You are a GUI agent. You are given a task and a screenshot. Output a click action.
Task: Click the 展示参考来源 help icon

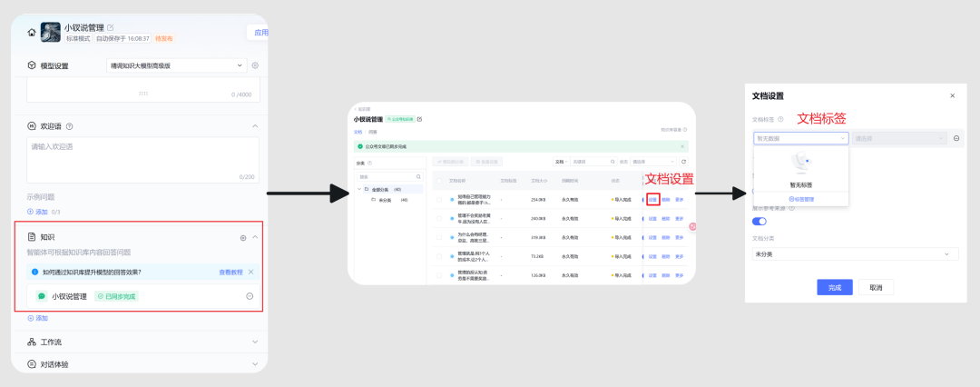(x=792, y=208)
